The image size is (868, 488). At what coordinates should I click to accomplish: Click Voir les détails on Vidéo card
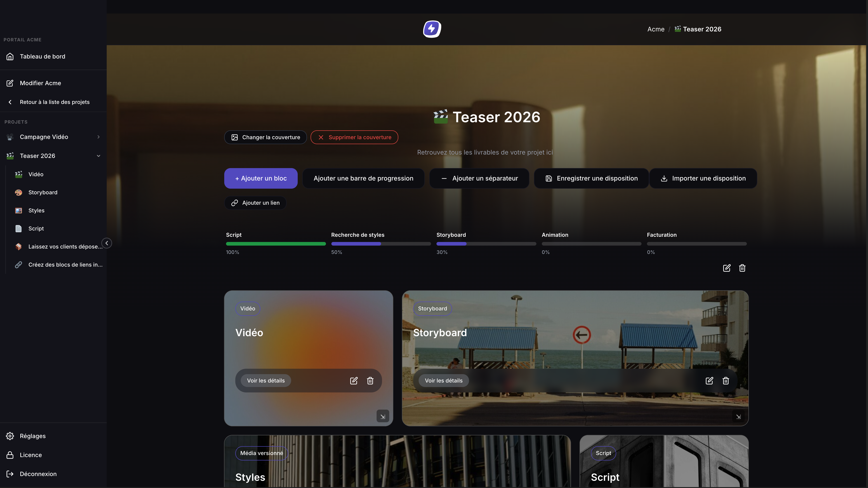click(x=266, y=380)
